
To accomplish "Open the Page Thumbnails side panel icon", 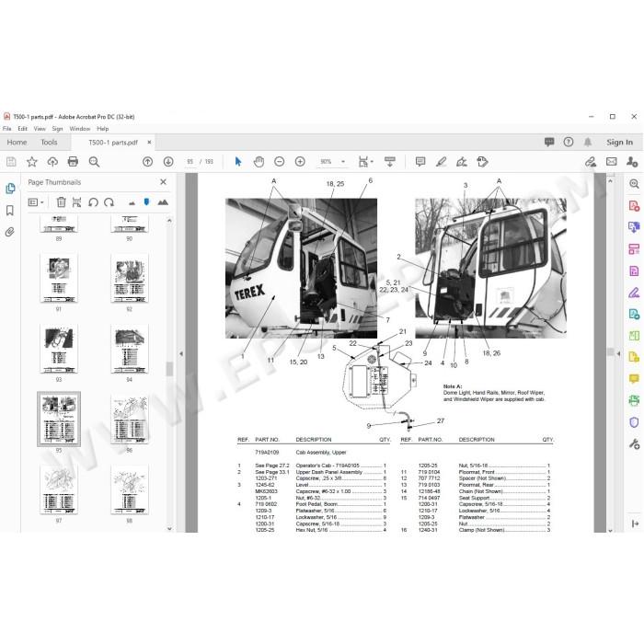I will (x=10, y=189).
